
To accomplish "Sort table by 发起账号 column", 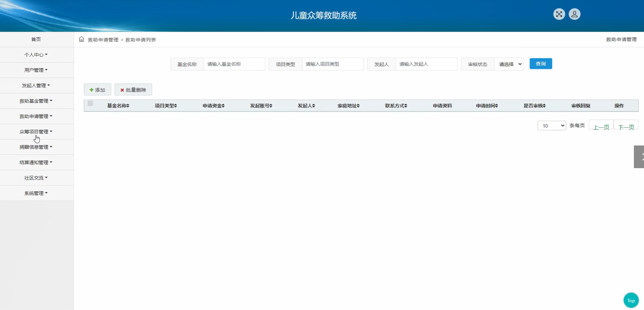I will click(261, 106).
